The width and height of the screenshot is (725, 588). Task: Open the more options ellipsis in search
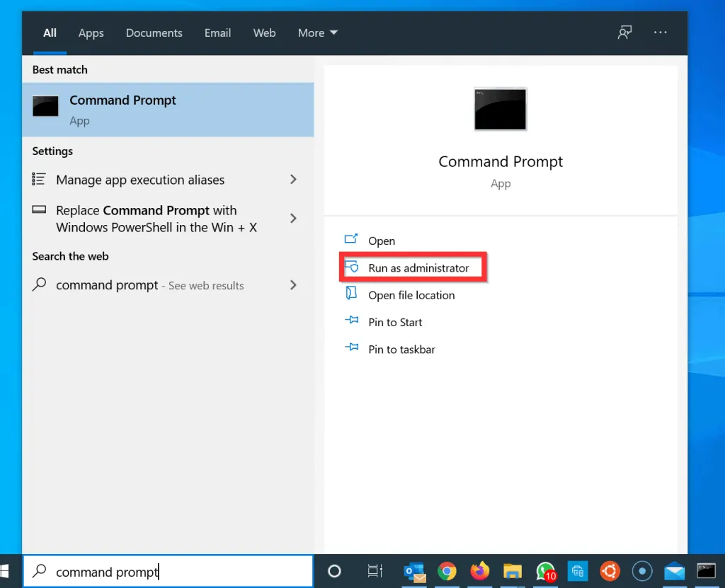[x=660, y=33]
